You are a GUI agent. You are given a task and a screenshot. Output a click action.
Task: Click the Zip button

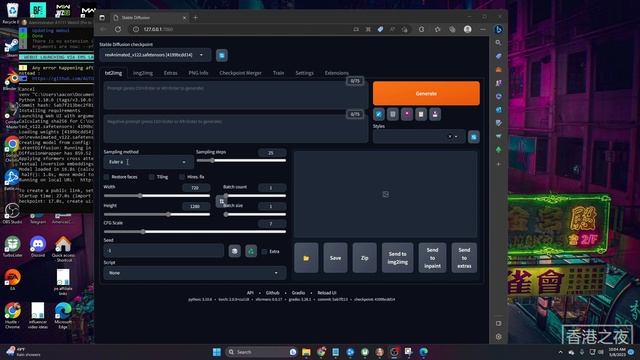click(364, 258)
